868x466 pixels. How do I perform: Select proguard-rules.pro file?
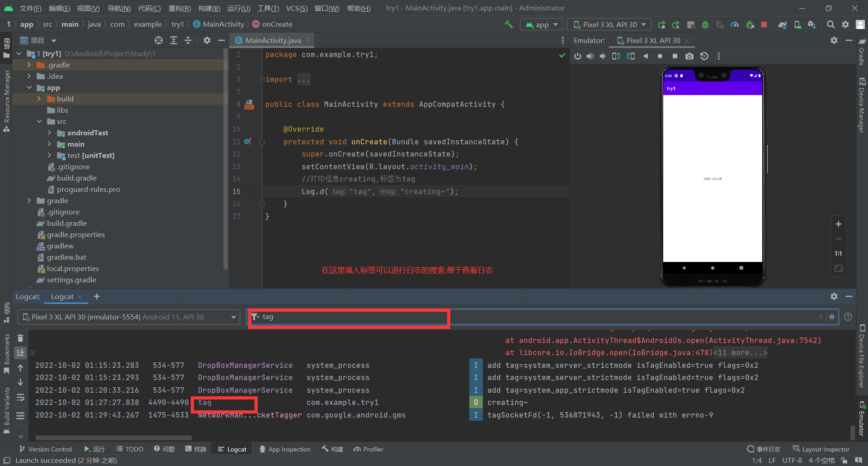tap(88, 189)
